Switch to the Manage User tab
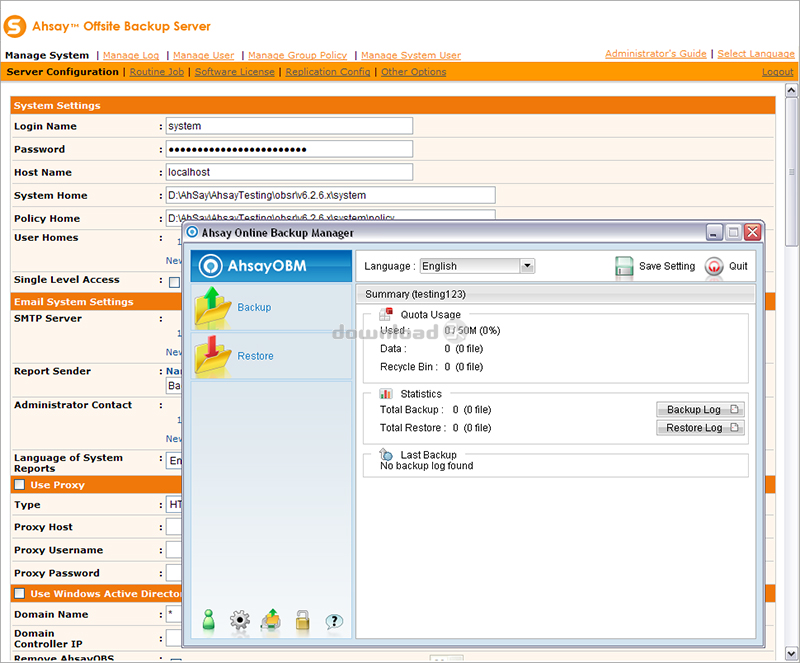 tap(203, 56)
